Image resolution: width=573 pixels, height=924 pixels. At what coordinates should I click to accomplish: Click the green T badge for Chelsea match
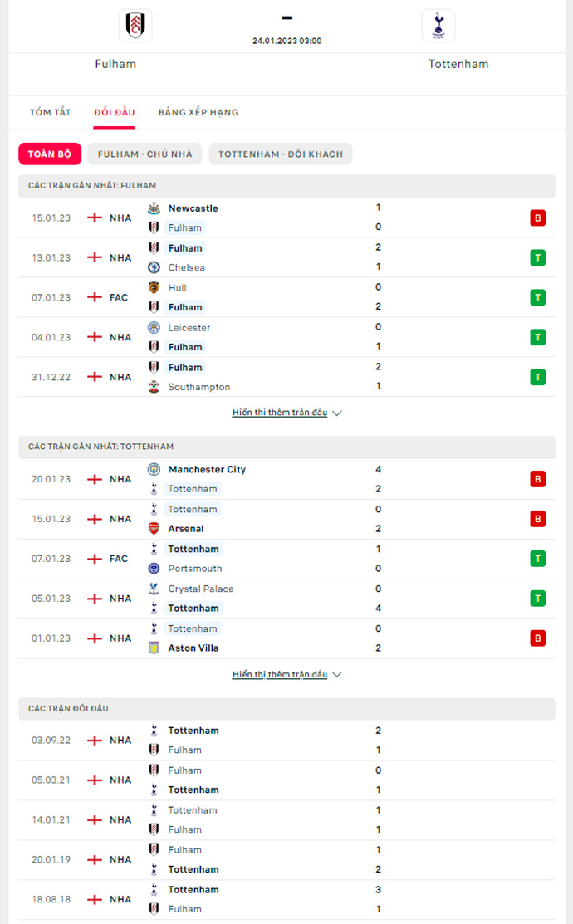(x=538, y=257)
